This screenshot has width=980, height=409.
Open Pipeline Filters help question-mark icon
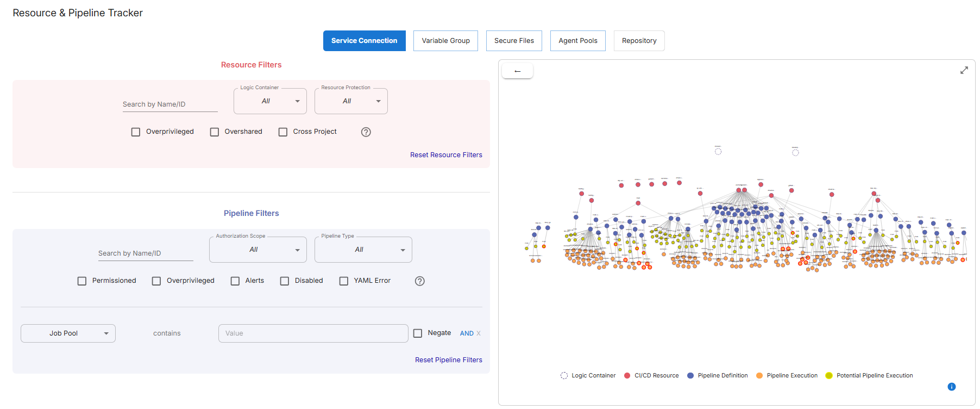pos(419,281)
